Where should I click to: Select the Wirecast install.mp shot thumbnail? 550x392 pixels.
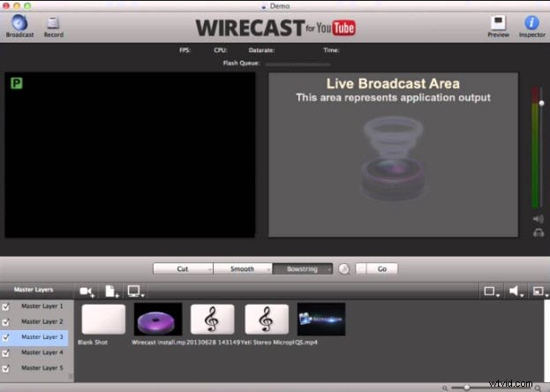click(158, 319)
